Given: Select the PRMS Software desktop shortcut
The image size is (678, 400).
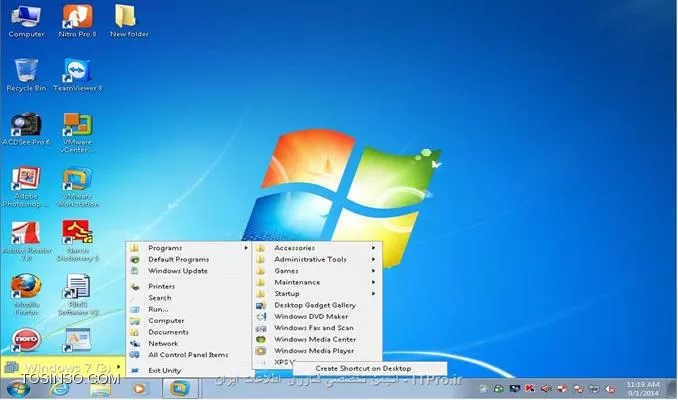Looking at the screenshot, I should pyautogui.click(x=77, y=294).
